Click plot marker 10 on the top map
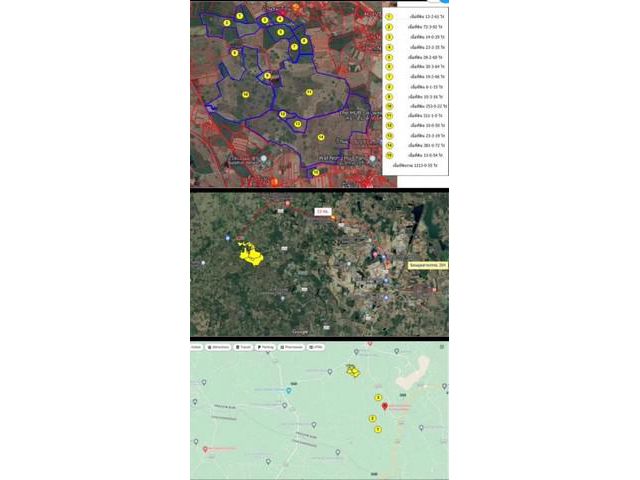640x480 pixels. (245, 95)
